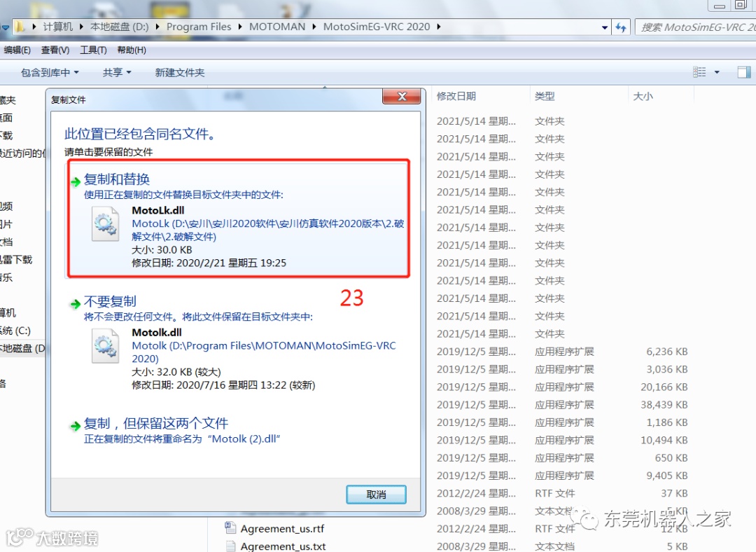756x552 pixels.
Task: Sort by Type (类型) column header
Action: (x=545, y=96)
